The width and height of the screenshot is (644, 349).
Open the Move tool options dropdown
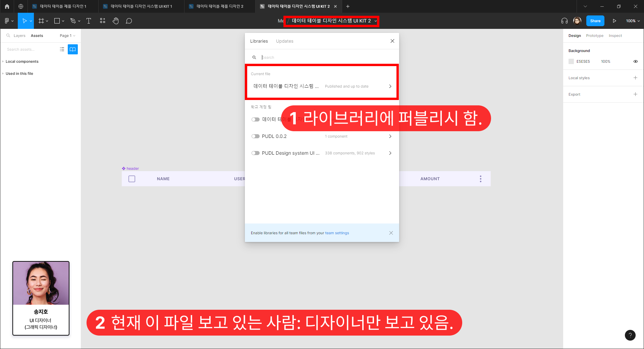point(31,21)
